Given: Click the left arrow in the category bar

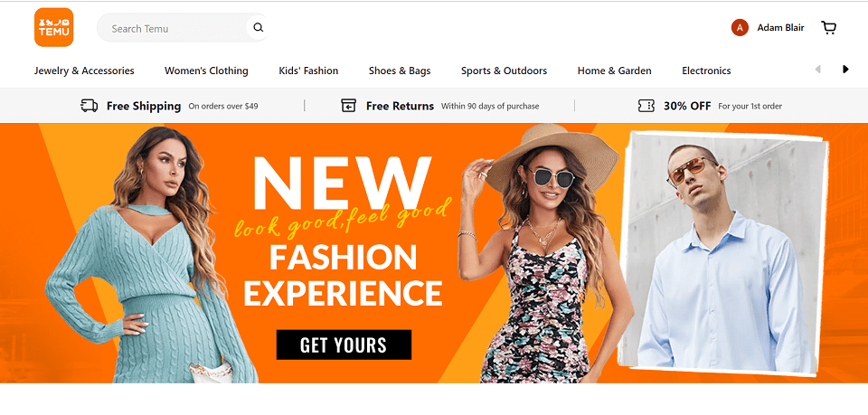Looking at the screenshot, I should tap(817, 69).
